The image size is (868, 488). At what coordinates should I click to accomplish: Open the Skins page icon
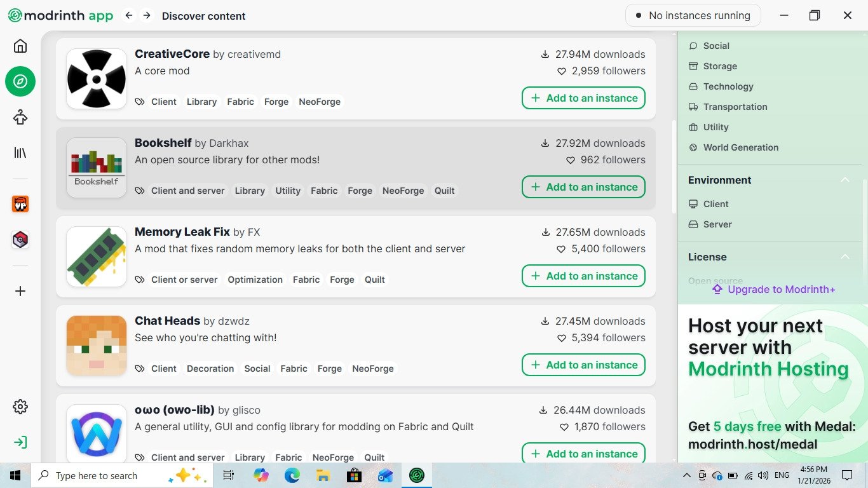[20, 117]
